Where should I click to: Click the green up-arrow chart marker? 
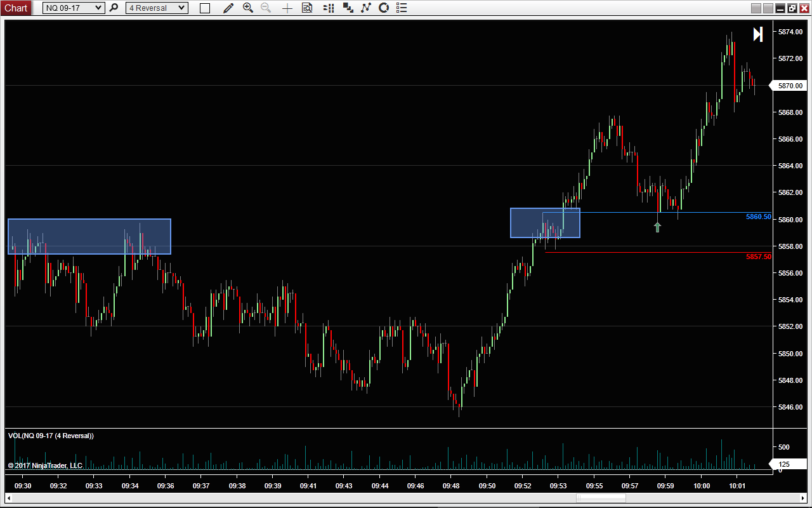(657, 227)
